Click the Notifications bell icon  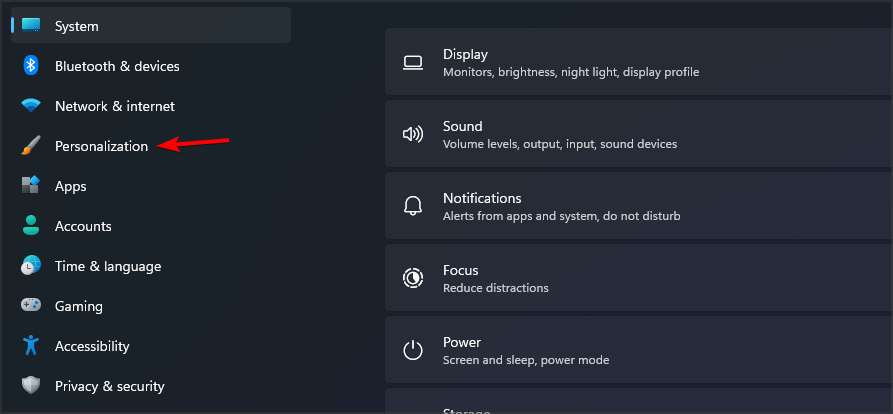(x=412, y=206)
